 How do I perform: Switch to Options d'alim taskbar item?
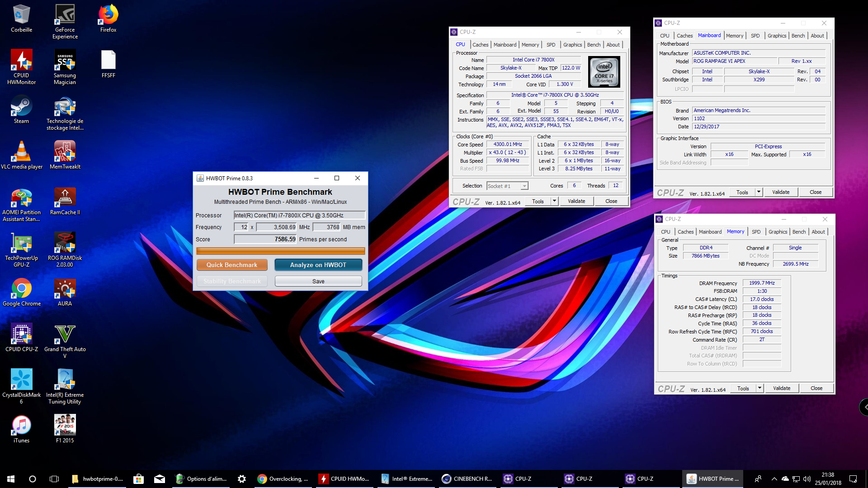[201, 479]
